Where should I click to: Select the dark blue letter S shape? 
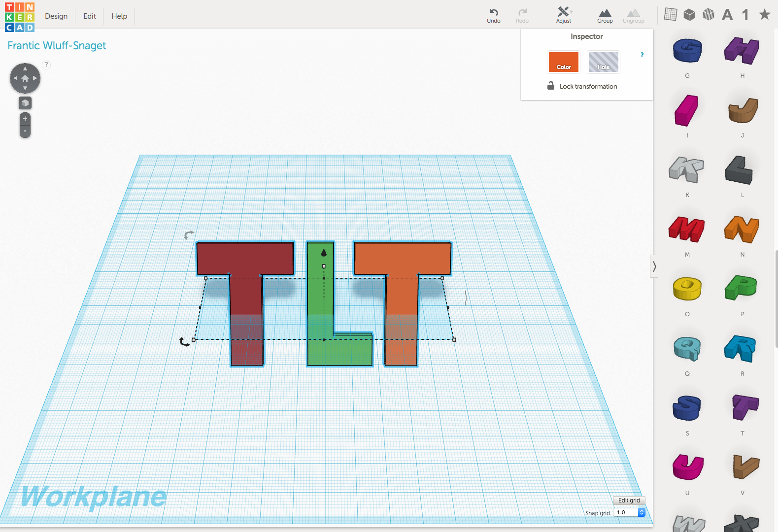tap(687, 408)
